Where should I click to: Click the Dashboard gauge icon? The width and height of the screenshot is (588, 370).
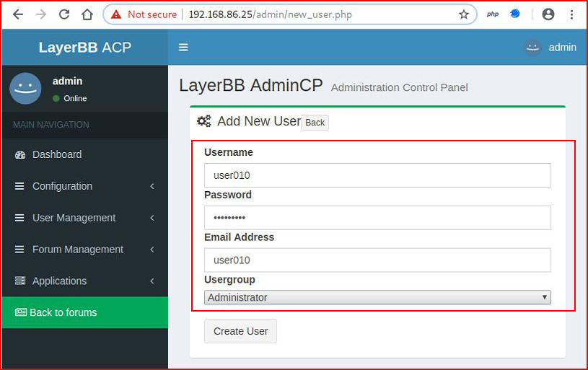point(20,154)
